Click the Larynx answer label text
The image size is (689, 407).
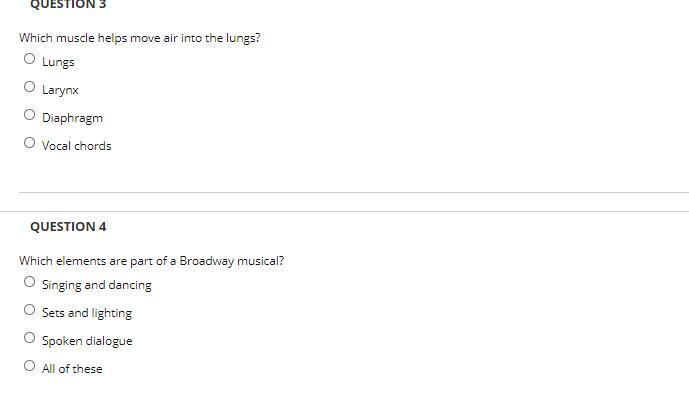tap(60, 90)
